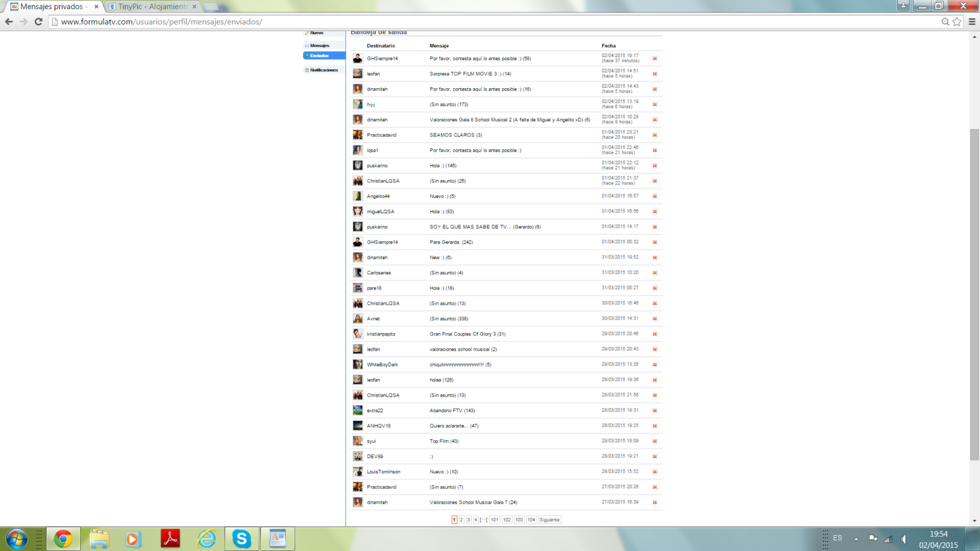Delete the message sent to DEV89
Screen dimensions: 980x551
[x=655, y=457]
